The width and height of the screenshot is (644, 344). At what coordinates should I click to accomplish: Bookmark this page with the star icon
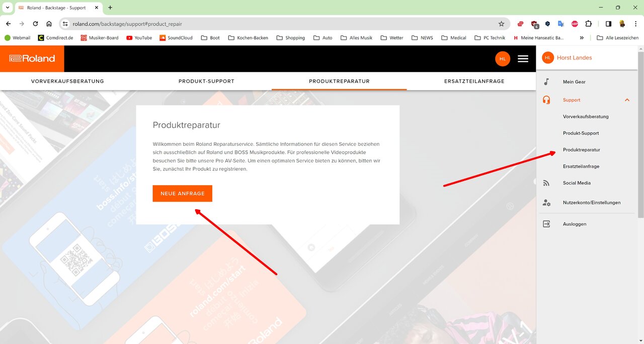click(x=501, y=24)
